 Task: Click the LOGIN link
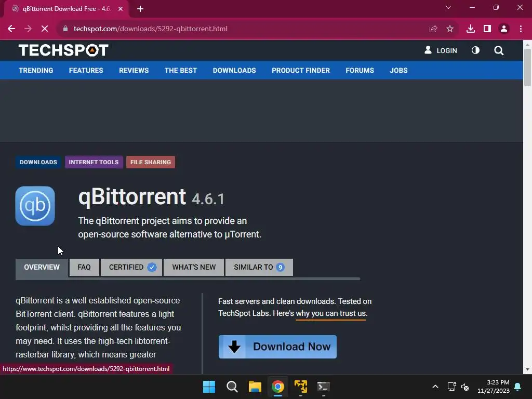(x=441, y=50)
